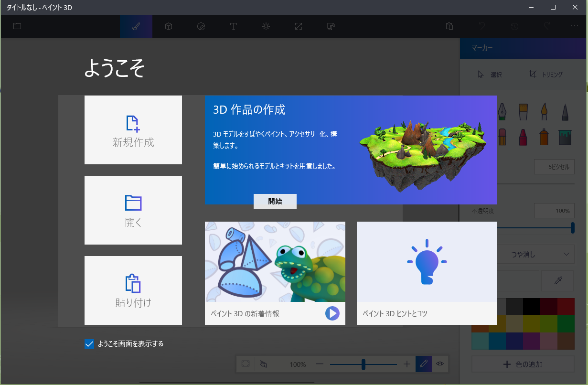Open the three-dot more options menu

click(x=575, y=26)
